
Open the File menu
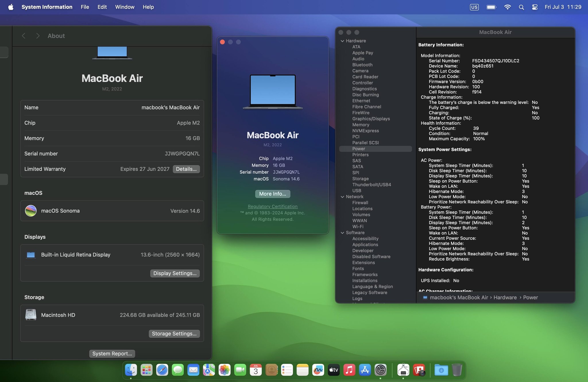tap(85, 7)
